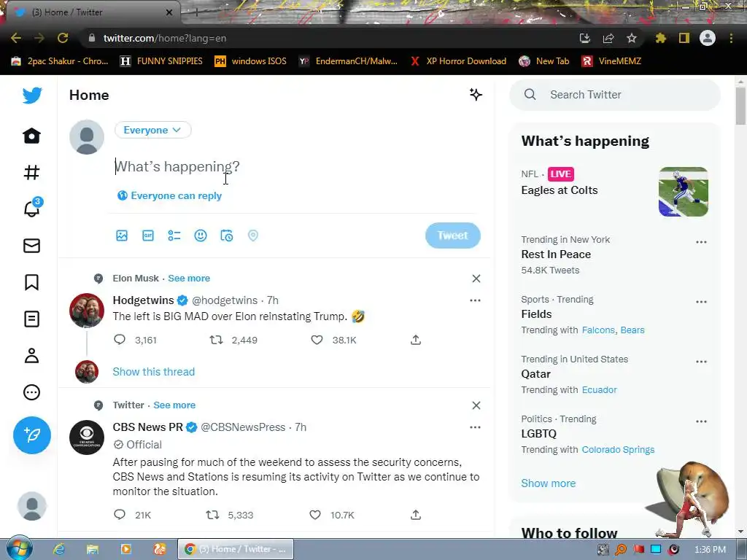The height and width of the screenshot is (560, 747).
Task: Open Chrome three-dot menu
Action: pyautogui.click(x=731, y=38)
